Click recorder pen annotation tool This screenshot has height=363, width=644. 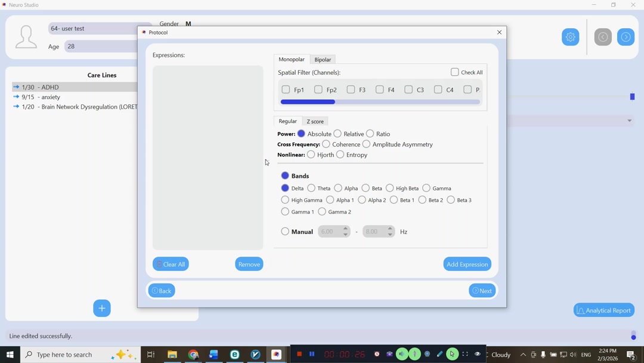point(440,354)
